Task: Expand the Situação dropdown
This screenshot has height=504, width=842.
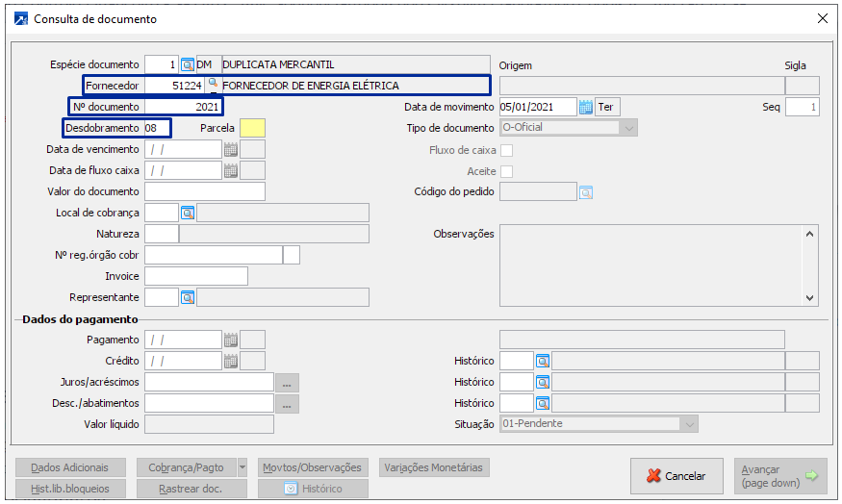Action: 688,424
